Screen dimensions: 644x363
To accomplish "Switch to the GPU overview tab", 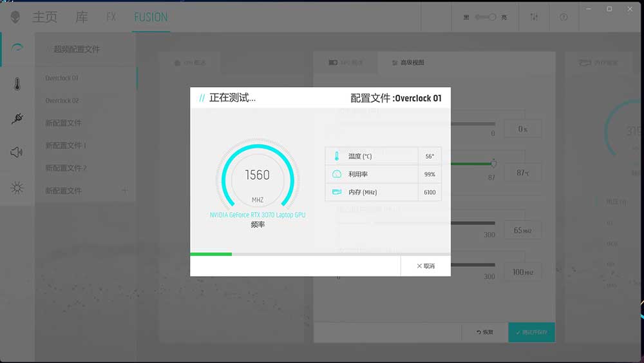I will (x=346, y=63).
